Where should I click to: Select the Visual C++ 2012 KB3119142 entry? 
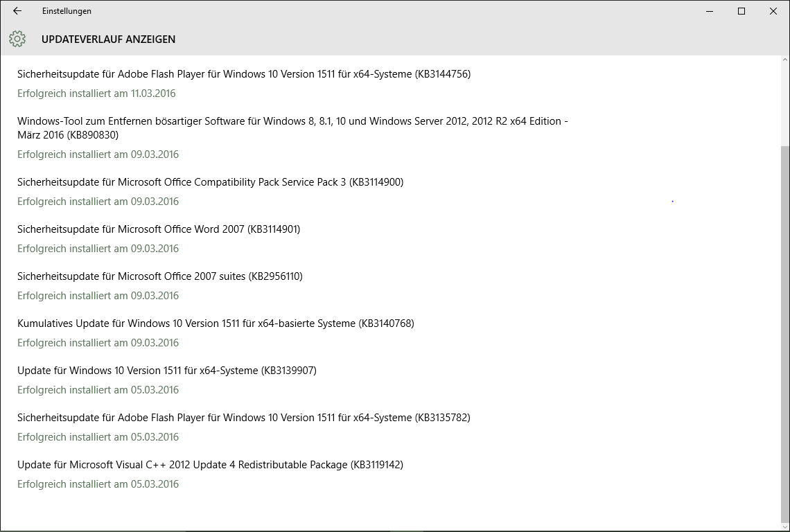(210, 465)
